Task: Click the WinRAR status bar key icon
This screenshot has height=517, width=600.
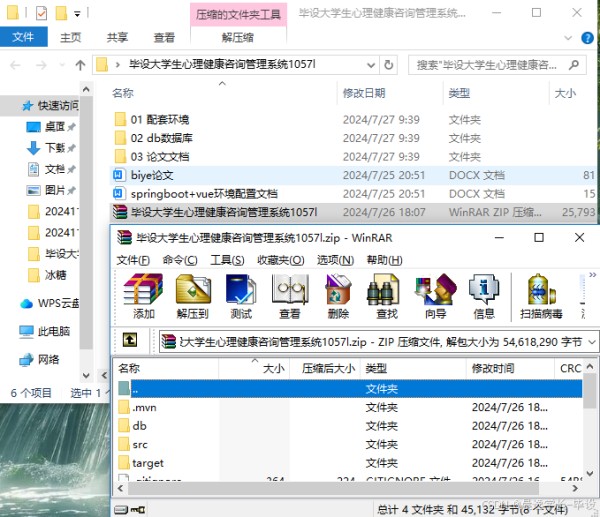Action: tap(138, 509)
